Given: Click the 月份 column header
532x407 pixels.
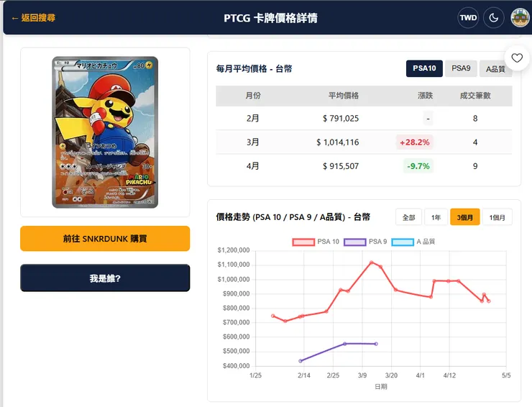Looking at the screenshot, I should [x=253, y=96].
